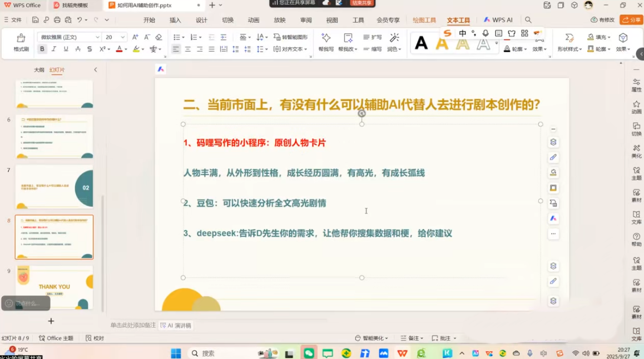Expand the 对齐文本 text alignment dropdown
Image resolution: width=644 pixels, height=359 pixels.
291,49
